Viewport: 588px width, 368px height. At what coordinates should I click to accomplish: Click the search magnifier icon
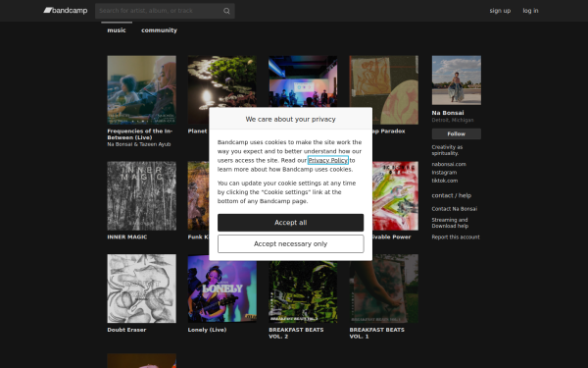226,11
